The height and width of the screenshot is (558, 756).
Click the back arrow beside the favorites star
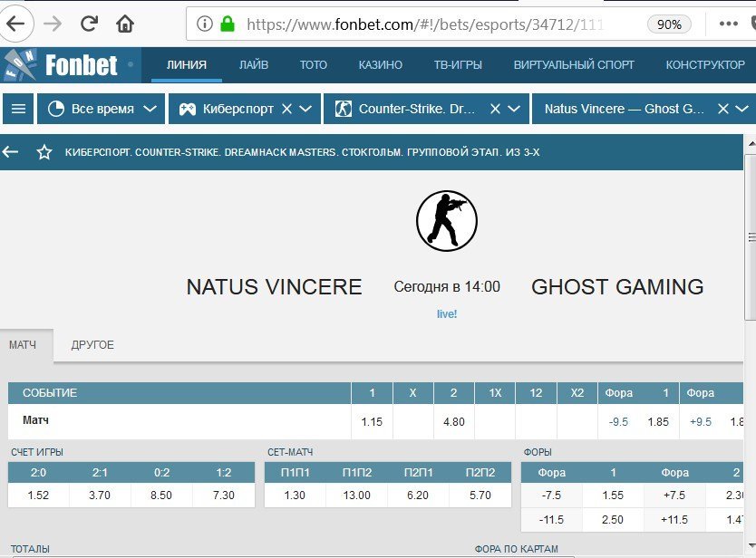coord(10,152)
